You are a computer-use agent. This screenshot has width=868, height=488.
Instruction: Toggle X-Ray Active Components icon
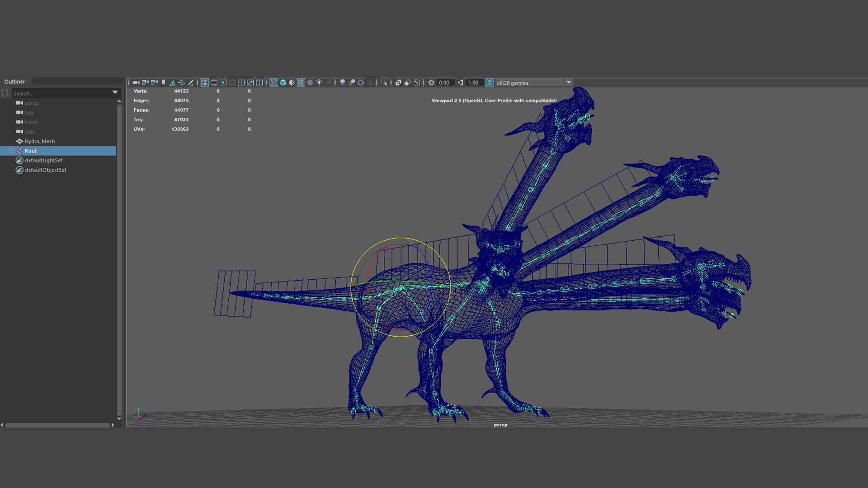click(x=407, y=83)
